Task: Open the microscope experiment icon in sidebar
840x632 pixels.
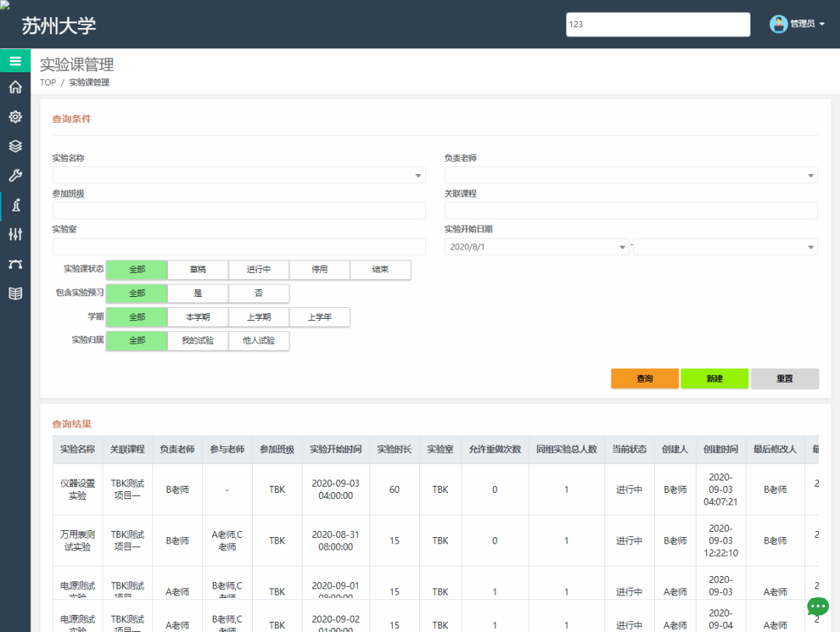Action: tap(16, 205)
